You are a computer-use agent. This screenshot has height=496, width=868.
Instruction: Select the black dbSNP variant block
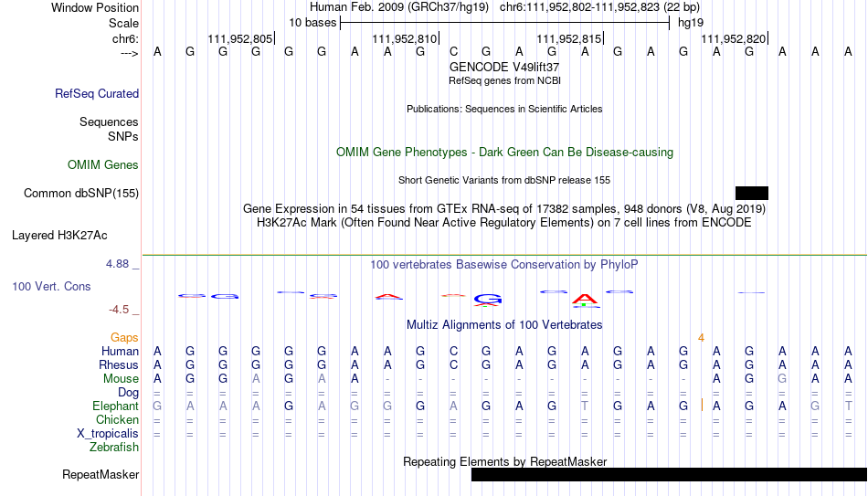point(752,194)
